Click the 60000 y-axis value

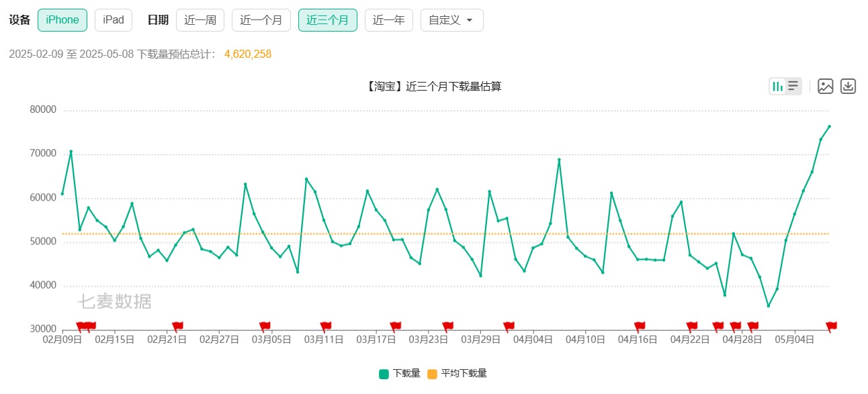point(43,198)
